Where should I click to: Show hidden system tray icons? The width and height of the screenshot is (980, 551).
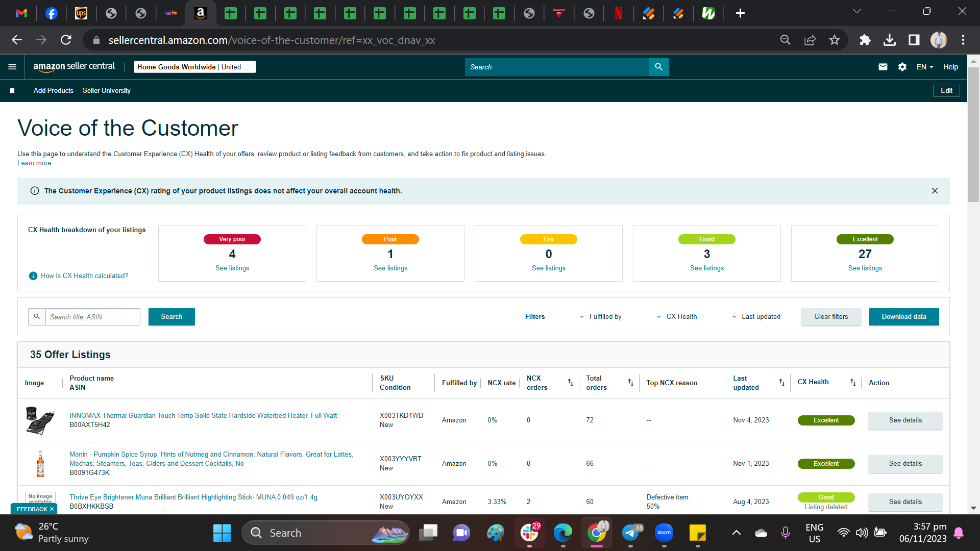tap(736, 533)
